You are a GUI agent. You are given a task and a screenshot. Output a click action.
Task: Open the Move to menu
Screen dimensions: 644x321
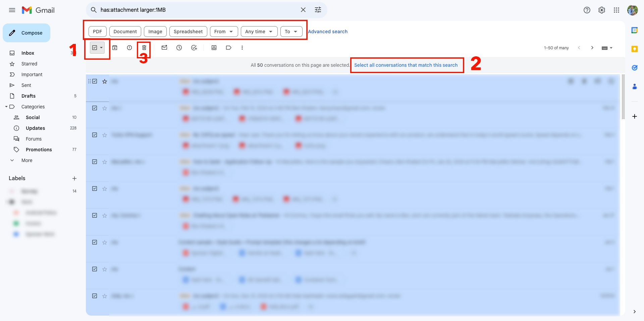[214, 48]
